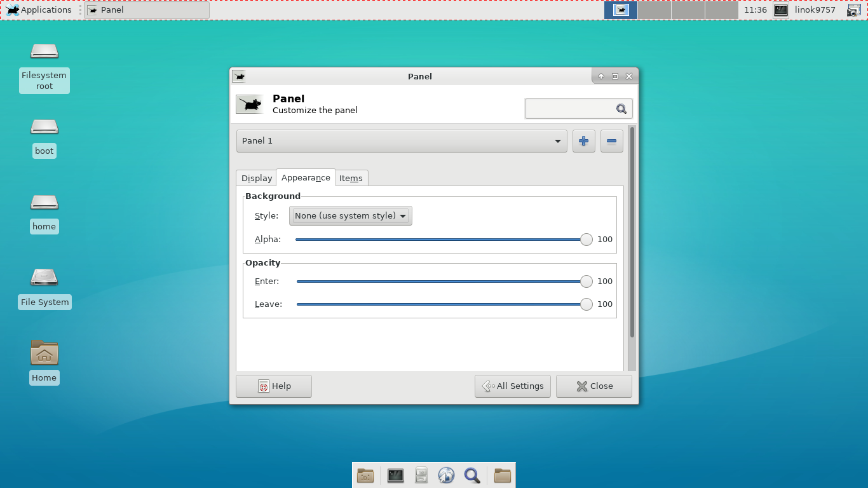This screenshot has height=488, width=868.
Task: Click the screenshot icon at top-right panel
Action: tap(854, 10)
